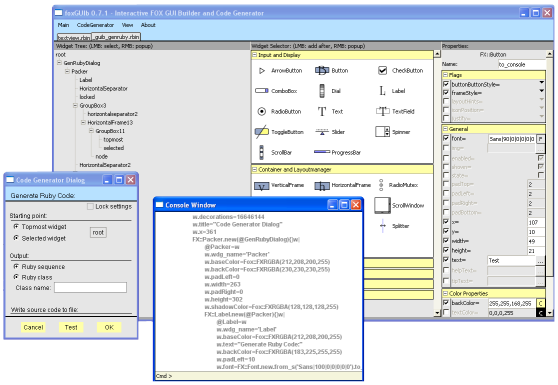This screenshot has height=385, width=558.
Task: Add a Slider widget
Action: 322,132
